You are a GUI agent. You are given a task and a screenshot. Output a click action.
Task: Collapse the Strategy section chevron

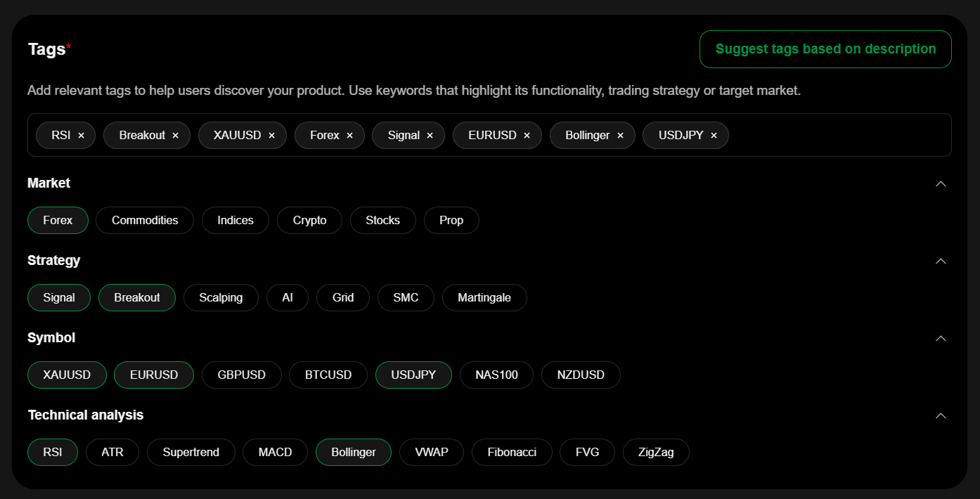[x=941, y=261]
